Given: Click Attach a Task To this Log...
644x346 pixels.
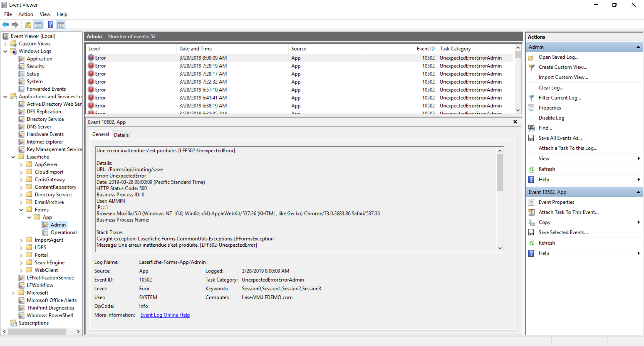Looking at the screenshot, I should pyautogui.click(x=568, y=148).
